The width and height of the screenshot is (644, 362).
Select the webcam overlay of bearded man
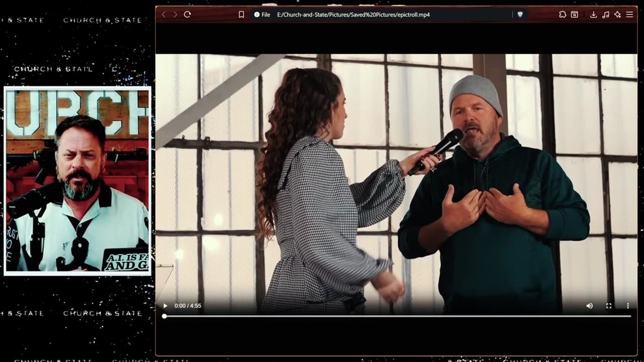click(x=77, y=181)
